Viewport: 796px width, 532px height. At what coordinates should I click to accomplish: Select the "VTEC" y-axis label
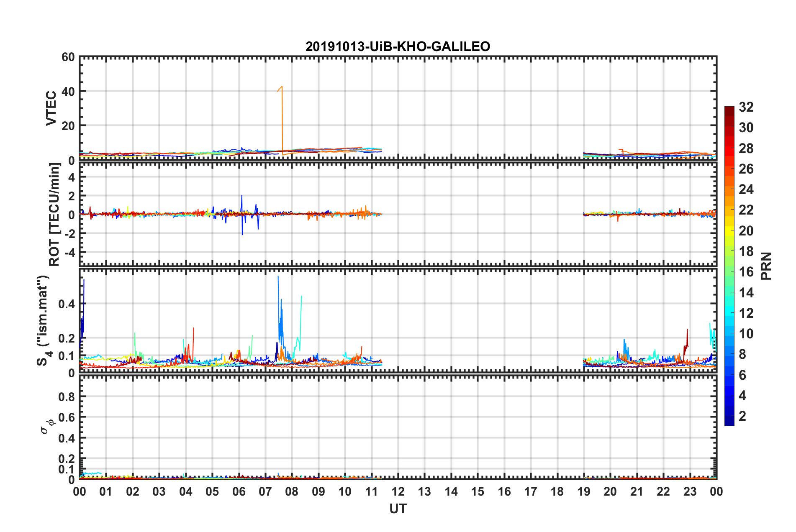[51, 108]
